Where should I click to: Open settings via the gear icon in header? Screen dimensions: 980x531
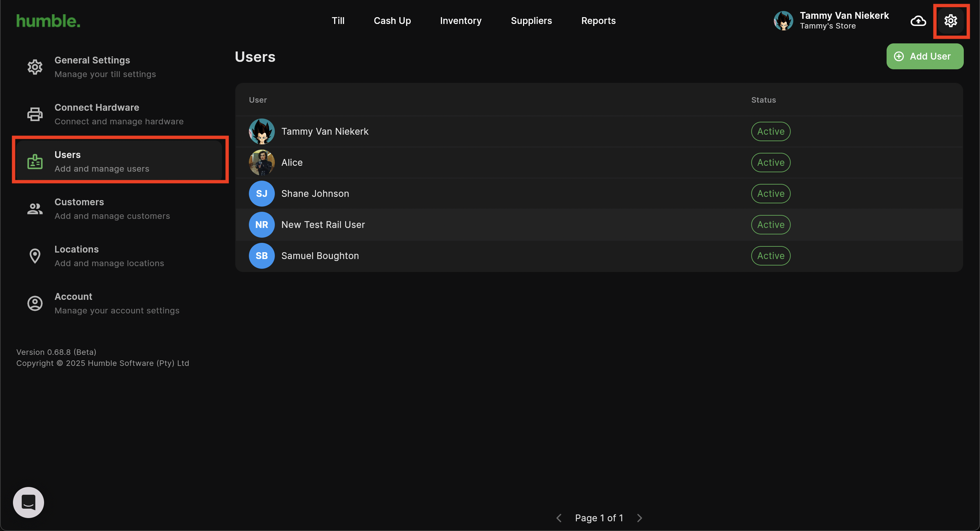coord(950,21)
